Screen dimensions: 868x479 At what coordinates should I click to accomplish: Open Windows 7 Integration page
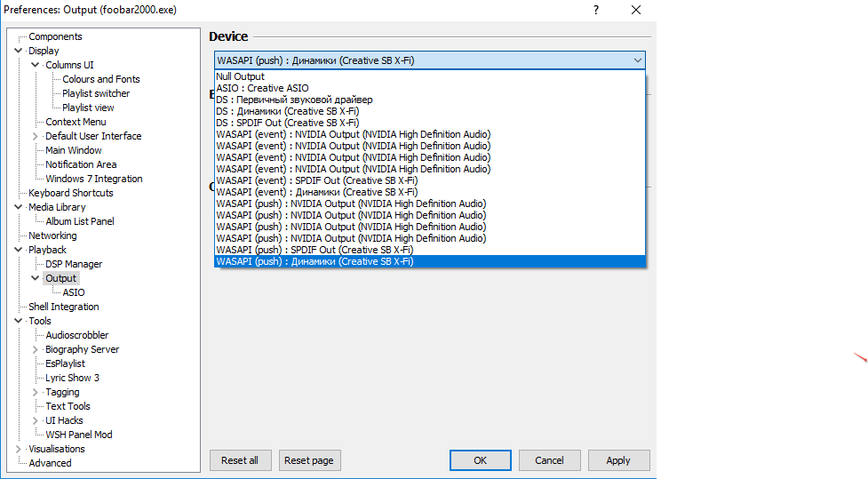click(94, 179)
